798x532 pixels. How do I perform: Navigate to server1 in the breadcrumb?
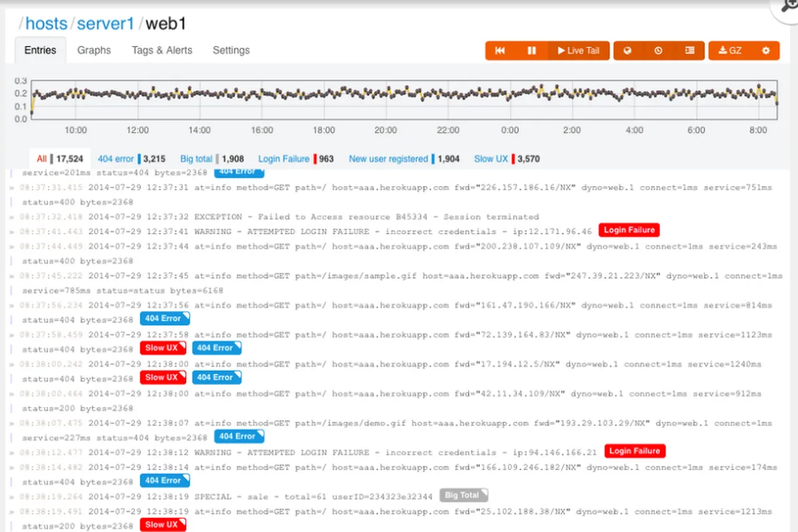point(106,24)
